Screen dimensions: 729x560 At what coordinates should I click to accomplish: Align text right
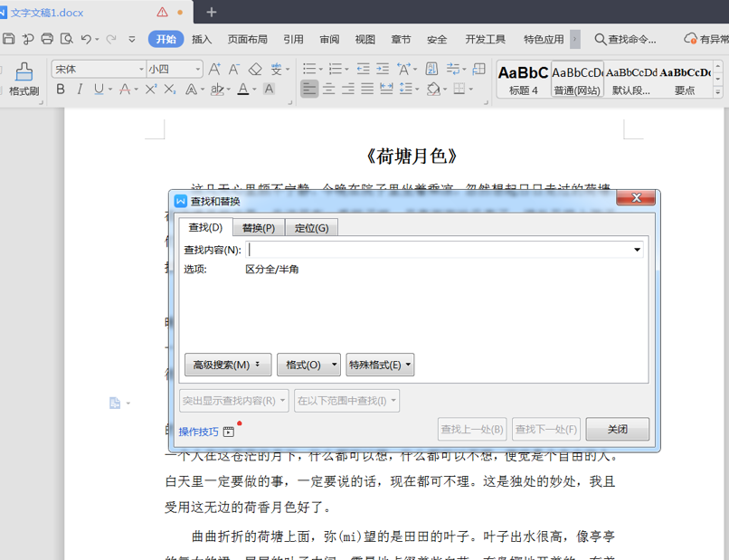pyautogui.click(x=347, y=89)
